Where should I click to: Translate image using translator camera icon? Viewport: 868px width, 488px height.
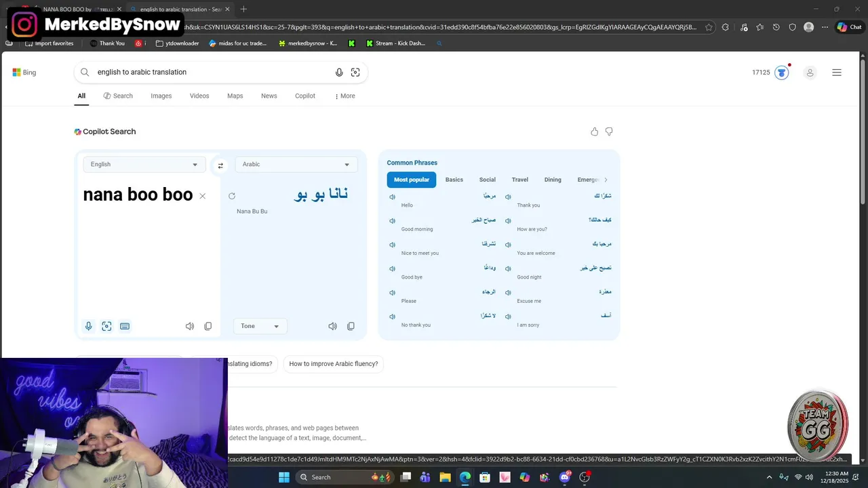(x=106, y=326)
